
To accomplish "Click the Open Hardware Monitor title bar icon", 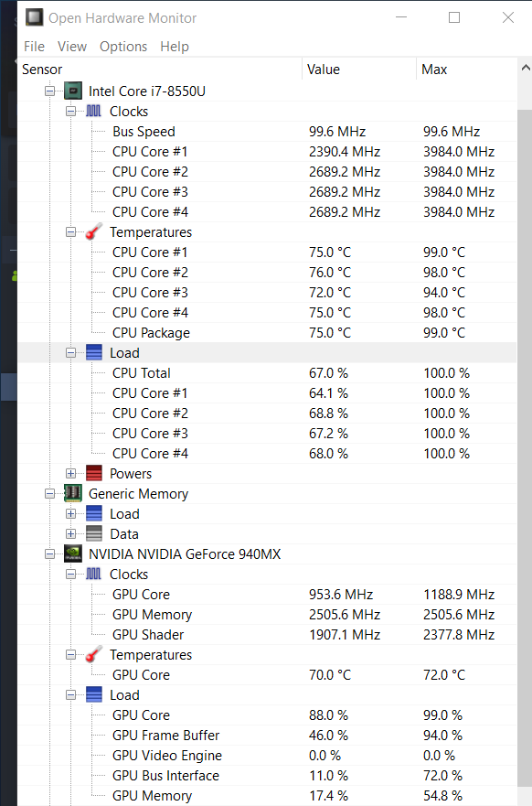I will click(x=34, y=17).
